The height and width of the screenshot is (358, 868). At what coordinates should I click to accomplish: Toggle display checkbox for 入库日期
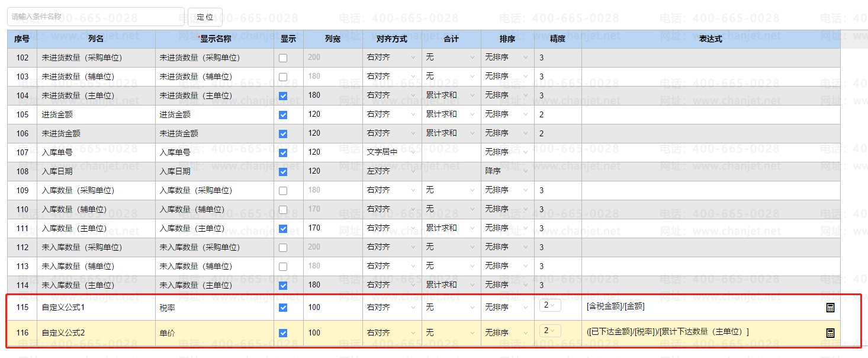pyautogui.click(x=283, y=172)
